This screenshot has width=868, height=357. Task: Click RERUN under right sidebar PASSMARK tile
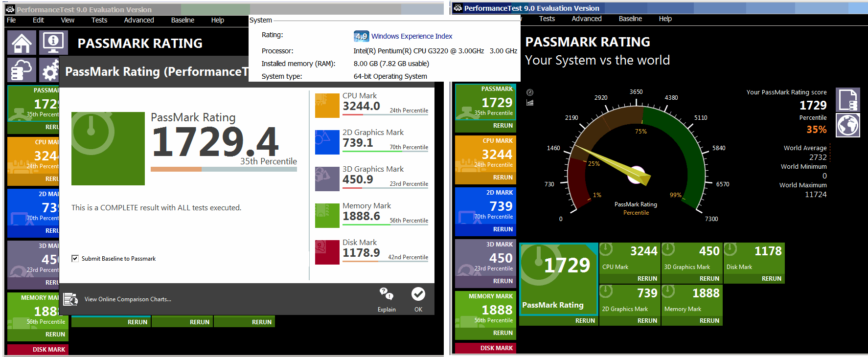(x=503, y=126)
